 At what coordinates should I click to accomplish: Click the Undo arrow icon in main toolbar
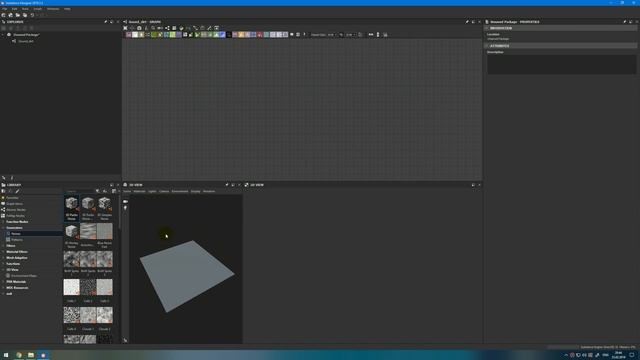pyautogui.click(x=32, y=15)
